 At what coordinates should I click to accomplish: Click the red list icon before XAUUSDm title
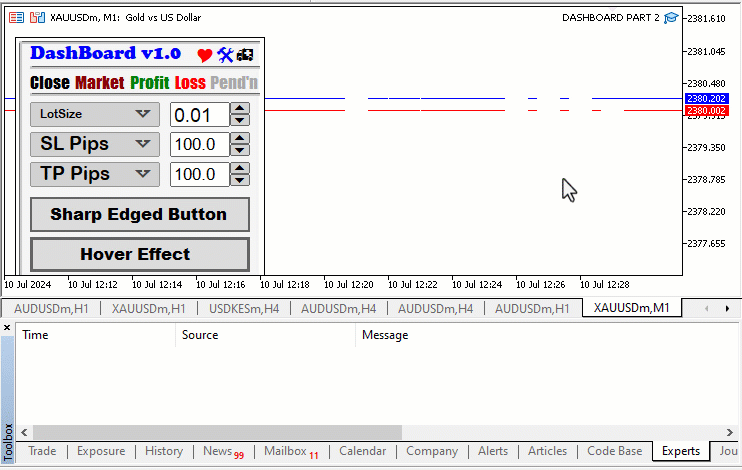click(x=17, y=18)
